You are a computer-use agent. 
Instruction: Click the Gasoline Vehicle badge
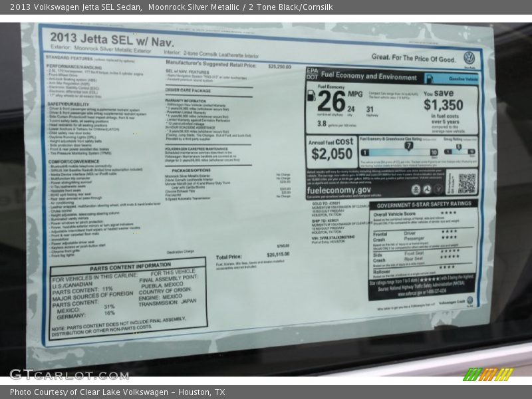pos(452,78)
